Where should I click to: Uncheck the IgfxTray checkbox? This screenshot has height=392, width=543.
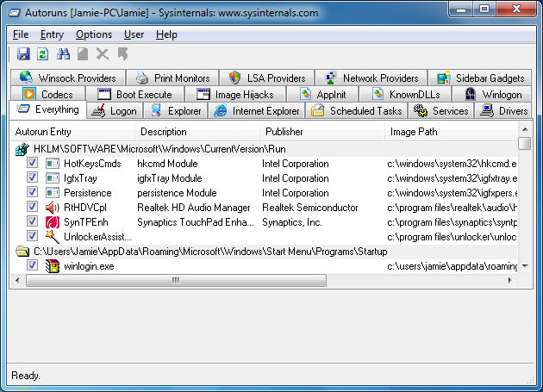tap(32, 177)
